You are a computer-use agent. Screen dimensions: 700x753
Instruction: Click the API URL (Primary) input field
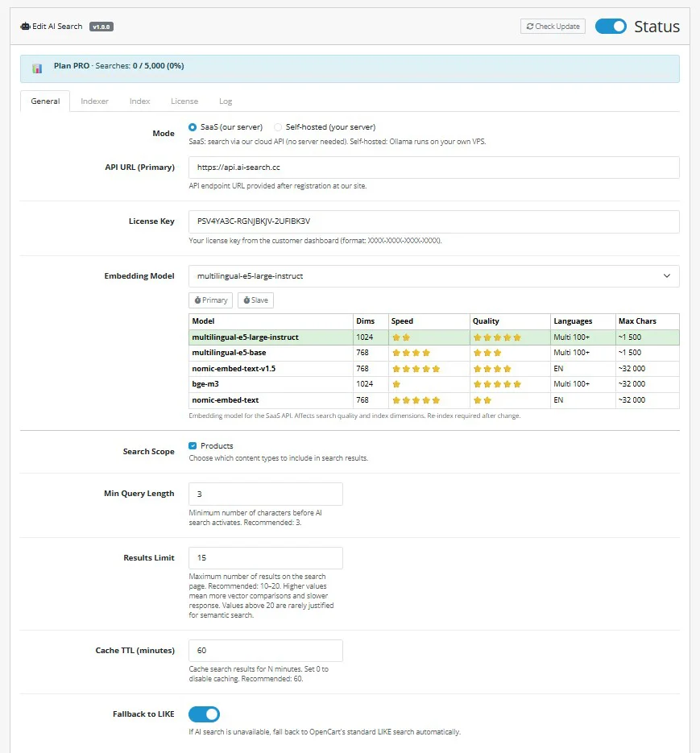(x=433, y=167)
